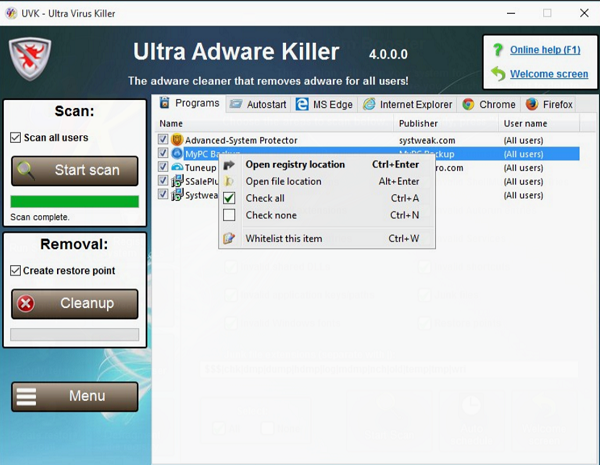Uncheck the MyPC Backup row checkbox
The width and height of the screenshot is (600, 465).
[163, 153]
